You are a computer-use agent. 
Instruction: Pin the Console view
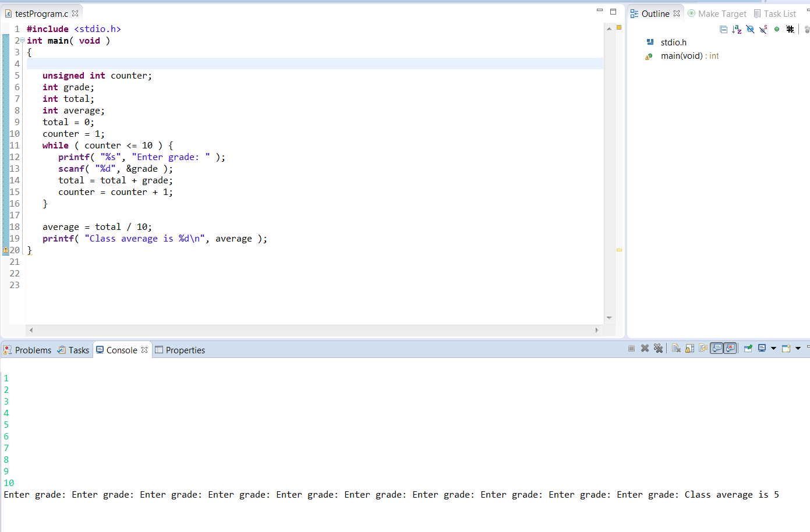(x=748, y=348)
